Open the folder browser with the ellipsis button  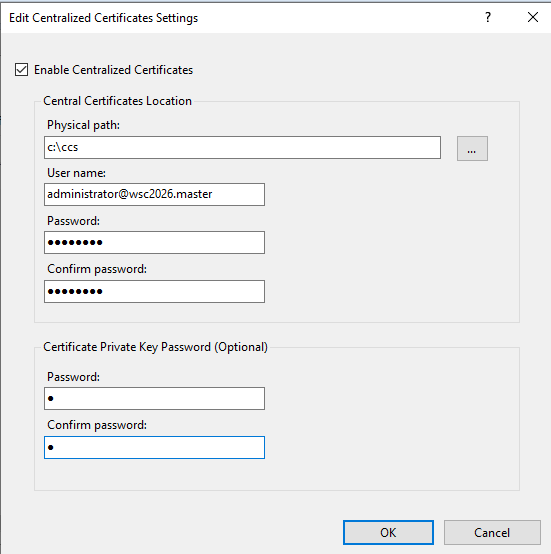click(x=472, y=148)
